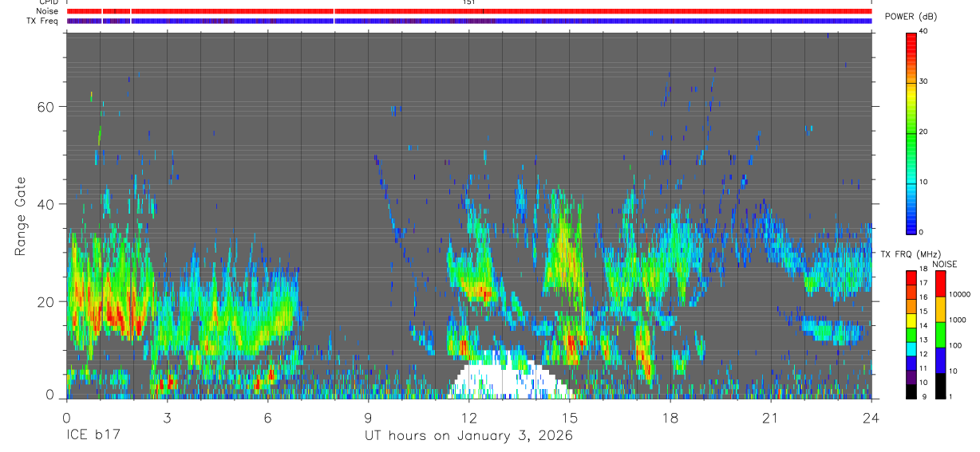Screen dimensions: 980x452
Task: Click the '1000' tick on the NOISE legend
Action: coord(957,320)
